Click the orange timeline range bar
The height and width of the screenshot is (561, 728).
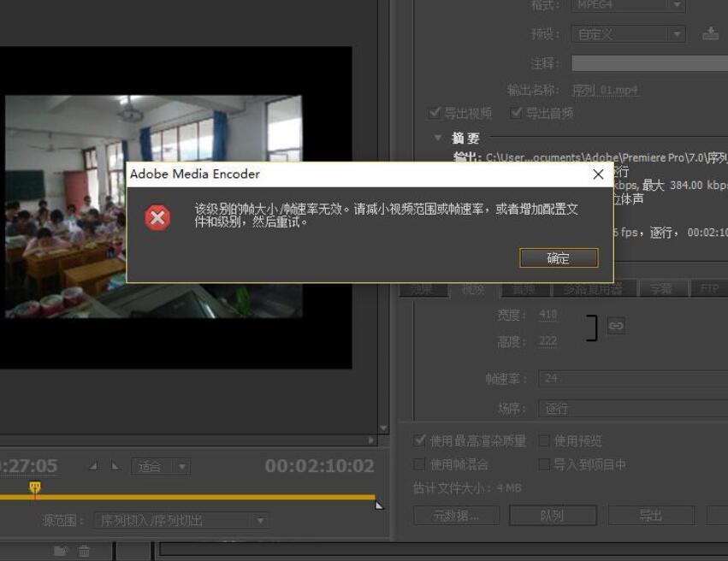coord(187,497)
